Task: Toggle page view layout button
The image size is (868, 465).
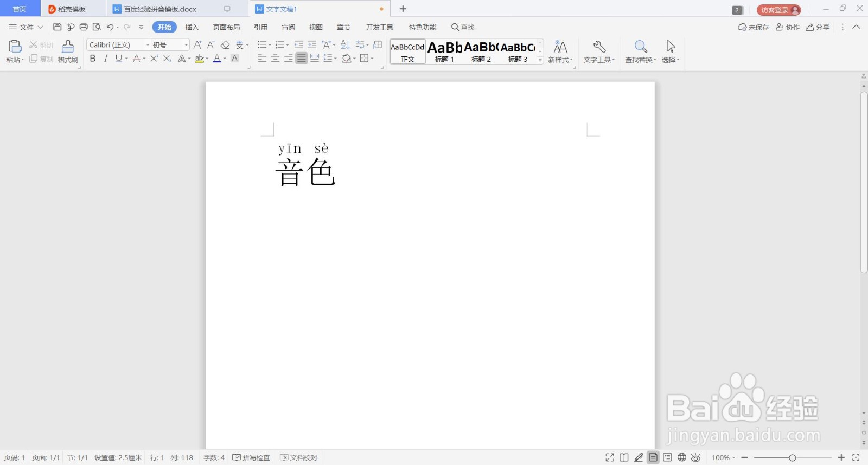Action: 653,457
